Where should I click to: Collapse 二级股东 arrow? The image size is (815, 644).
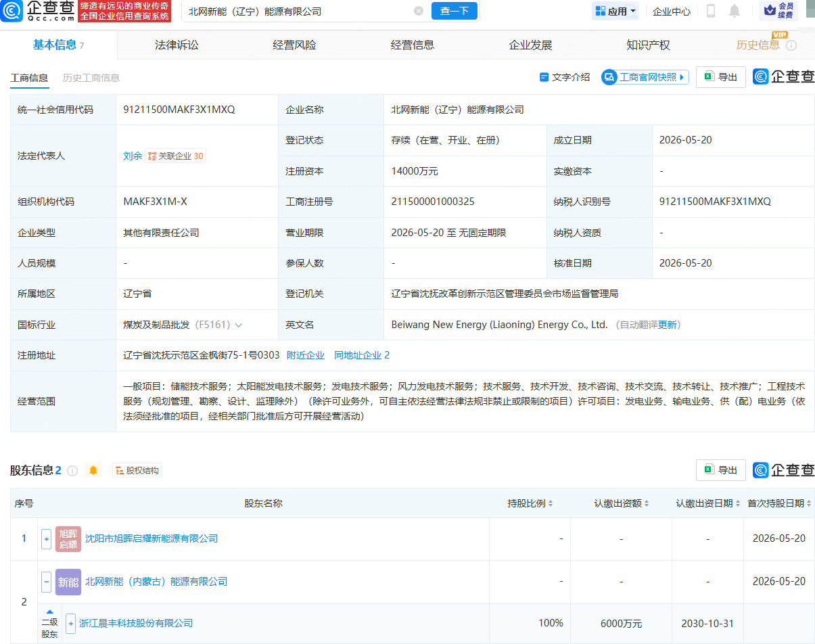click(x=50, y=612)
